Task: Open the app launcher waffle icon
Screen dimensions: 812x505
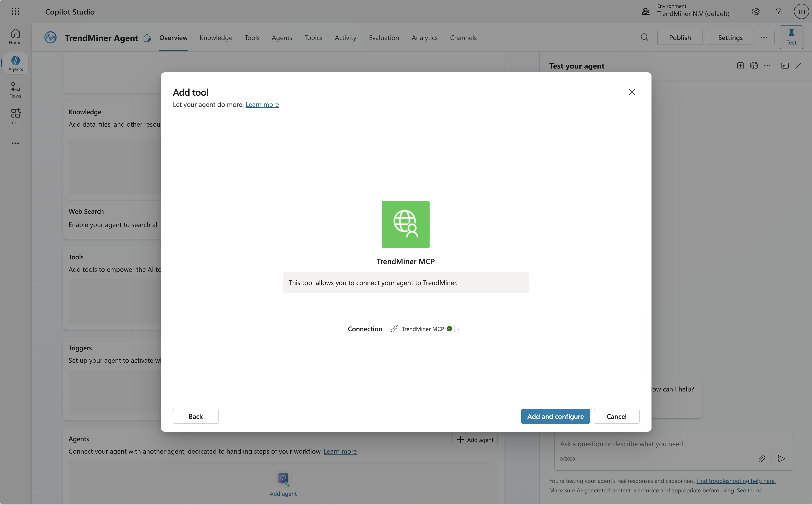Action: tap(15, 11)
